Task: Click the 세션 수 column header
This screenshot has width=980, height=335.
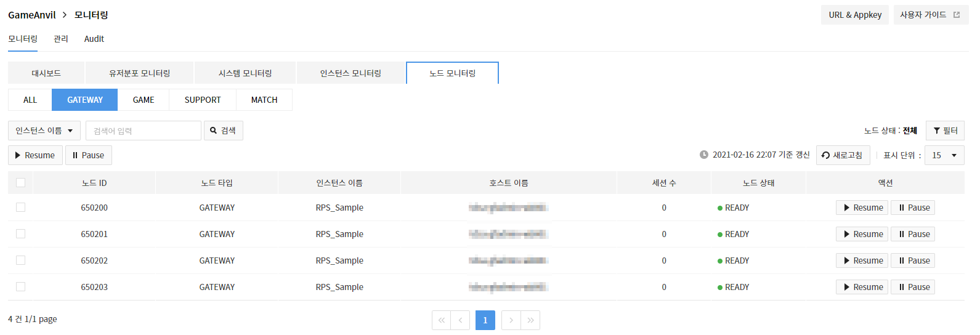Action: (x=664, y=183)
